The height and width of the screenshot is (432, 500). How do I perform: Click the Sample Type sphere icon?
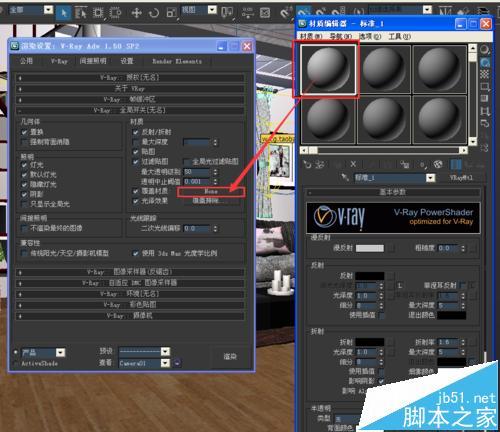coord(485,50)
